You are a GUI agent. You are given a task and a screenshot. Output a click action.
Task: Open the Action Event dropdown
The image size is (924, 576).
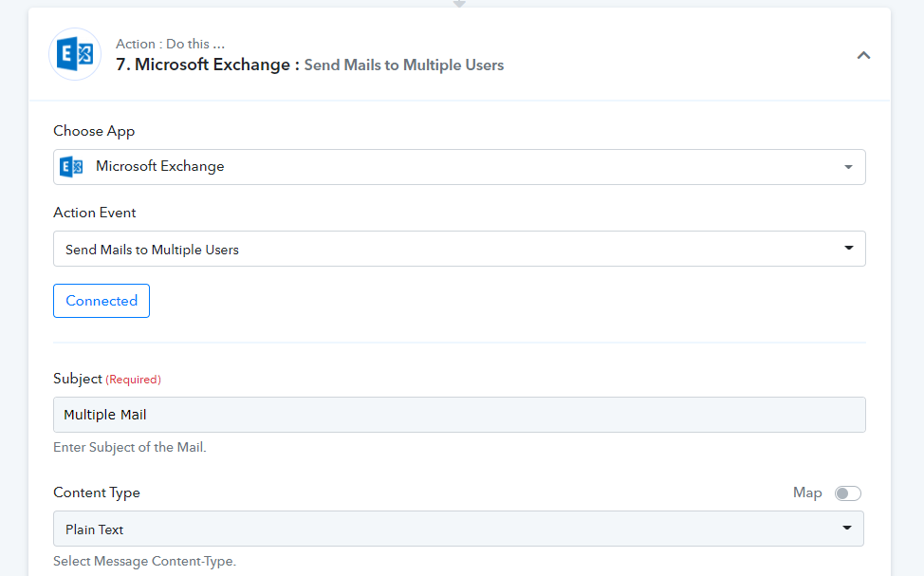coord(459,249)
